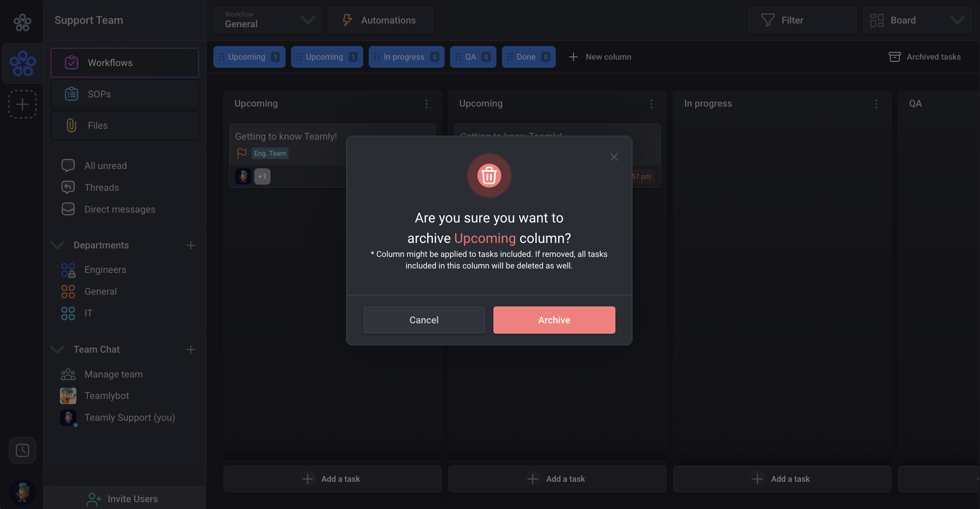Image resolution: width=980 pixels, height=509 pixels.
Task: Open In progress column options menu
Action: [x=876, y=104]
